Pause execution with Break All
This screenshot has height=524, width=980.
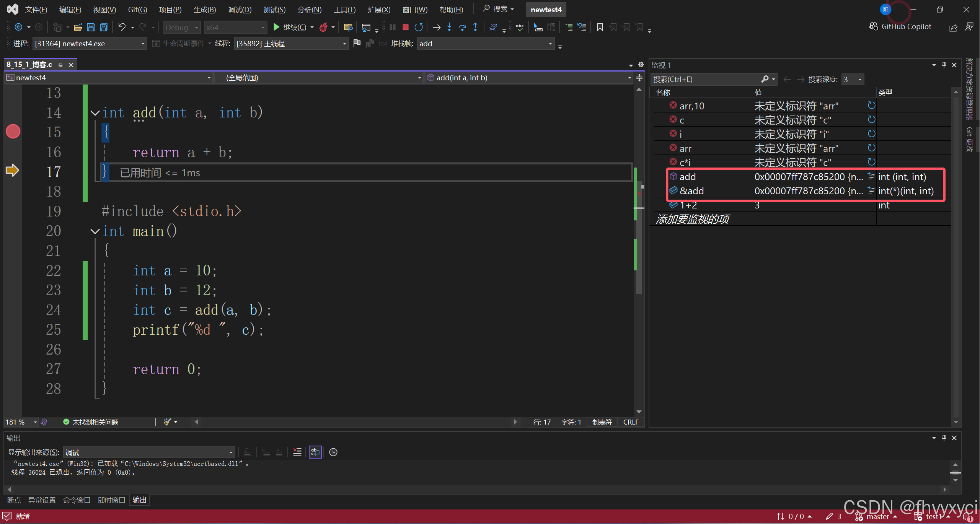[x=393, y=27]
